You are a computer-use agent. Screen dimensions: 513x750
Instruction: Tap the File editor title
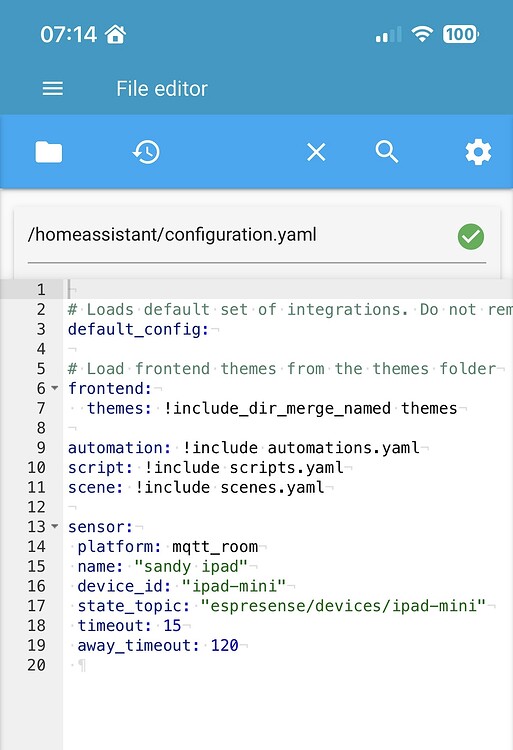coord(162,88)
